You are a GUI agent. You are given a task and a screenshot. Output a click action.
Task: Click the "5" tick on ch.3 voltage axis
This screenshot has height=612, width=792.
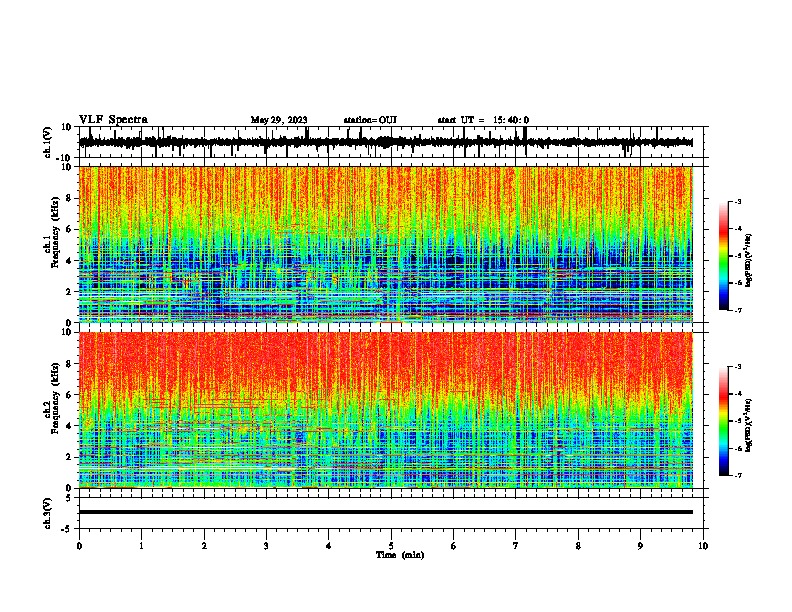pos(69,497)
